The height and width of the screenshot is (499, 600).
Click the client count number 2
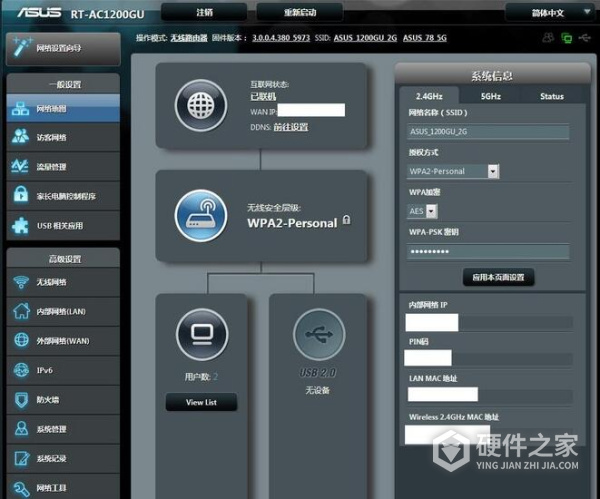[x=215, y=377]
